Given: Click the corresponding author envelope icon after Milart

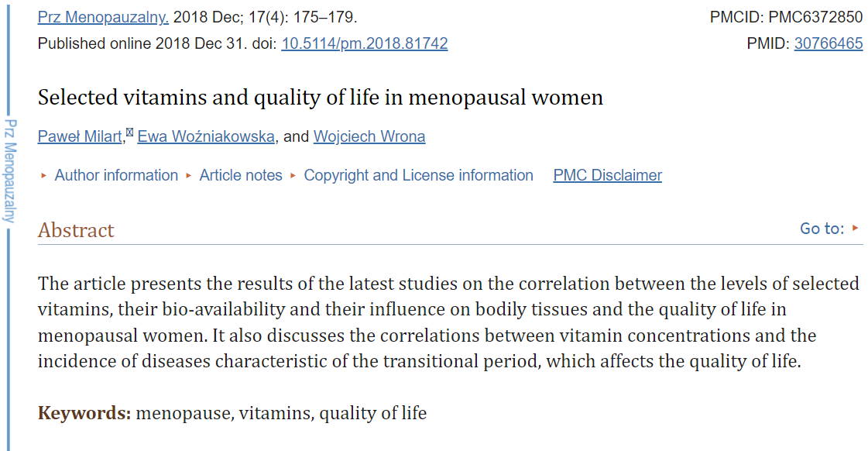Looking at the screenshot, I should [x=129, y=132].
